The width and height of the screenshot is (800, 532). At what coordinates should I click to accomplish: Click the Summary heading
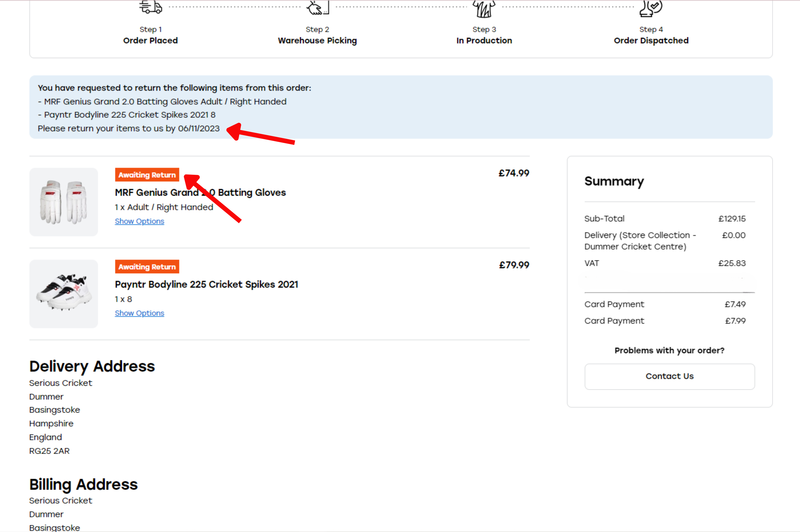614,181
